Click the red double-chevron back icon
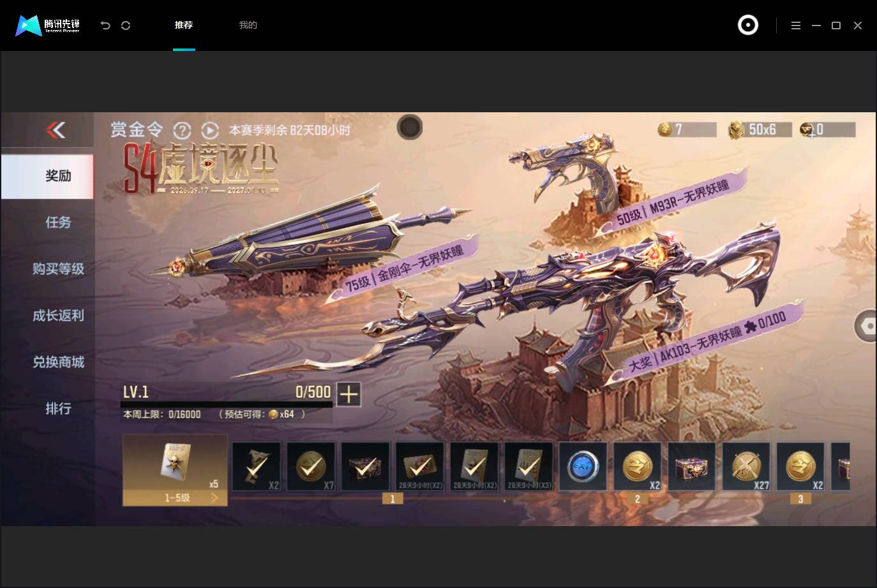Image resolution: width=877 pixels, height=588 pixels. pos(56,130)
